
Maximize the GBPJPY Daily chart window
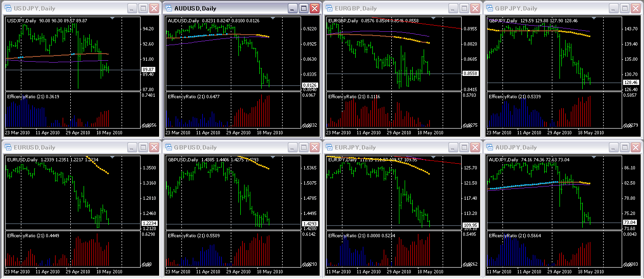tap(624, 9)
